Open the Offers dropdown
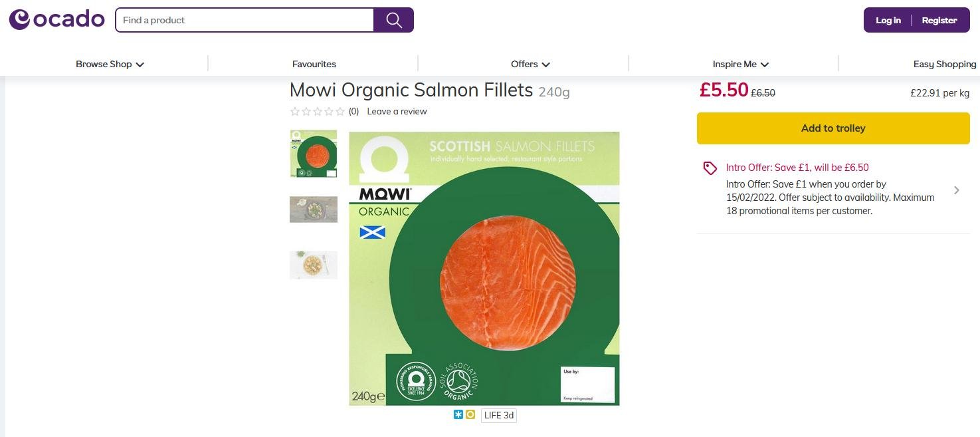The width and height of the screenshot is (980, 437). pyautogui.click(x=530, y=64)
